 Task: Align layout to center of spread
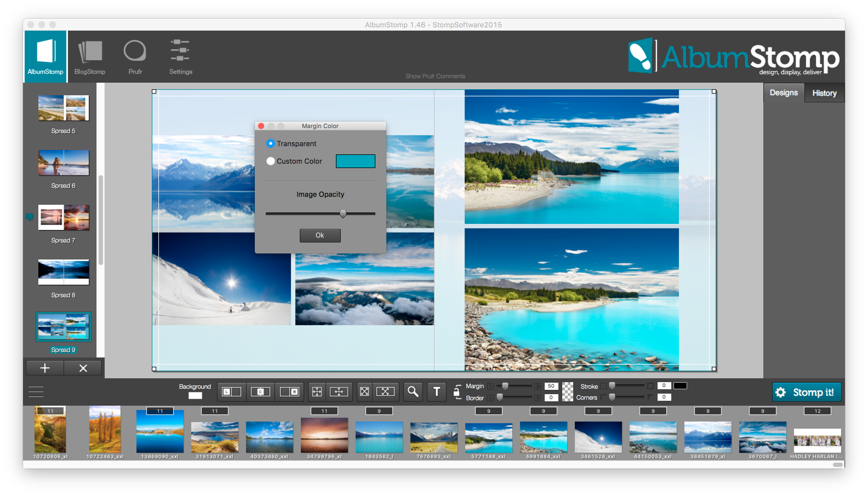pos(260,391)
